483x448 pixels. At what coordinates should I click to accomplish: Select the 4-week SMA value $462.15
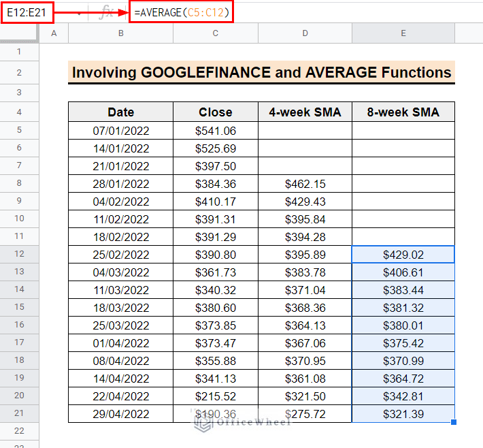(305, 183)
